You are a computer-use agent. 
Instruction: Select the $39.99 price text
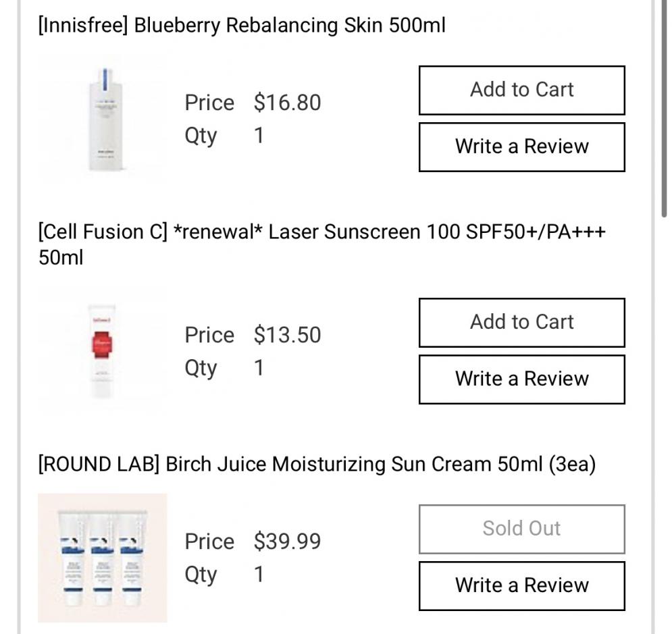tap(287, 541)
